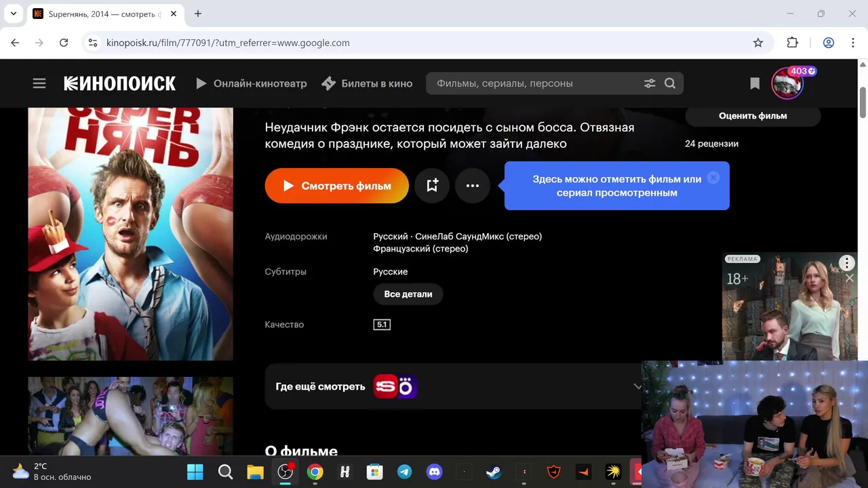
Task: Open Windows Start menu
Action: (x=195, y=472)
